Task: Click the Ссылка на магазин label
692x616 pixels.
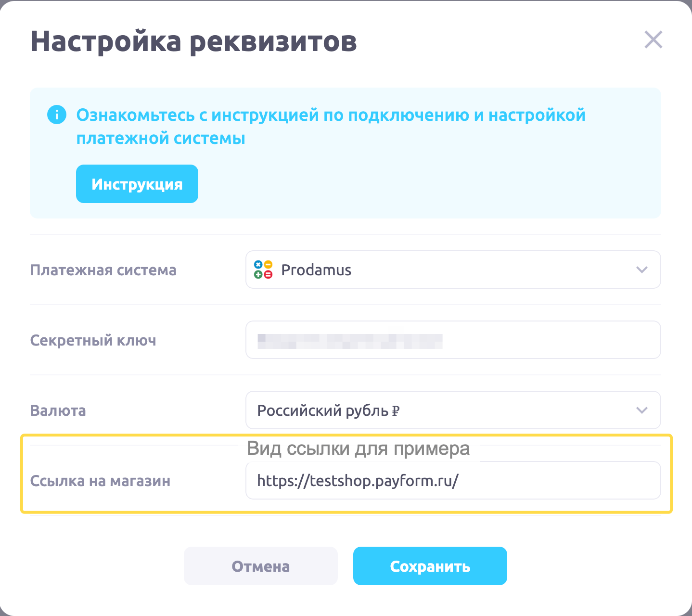Action: 100,481
